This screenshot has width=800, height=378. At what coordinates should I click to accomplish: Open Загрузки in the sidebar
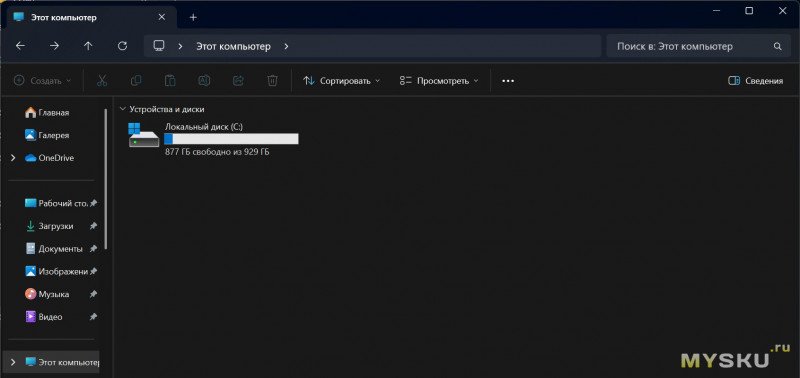(49, 226)
